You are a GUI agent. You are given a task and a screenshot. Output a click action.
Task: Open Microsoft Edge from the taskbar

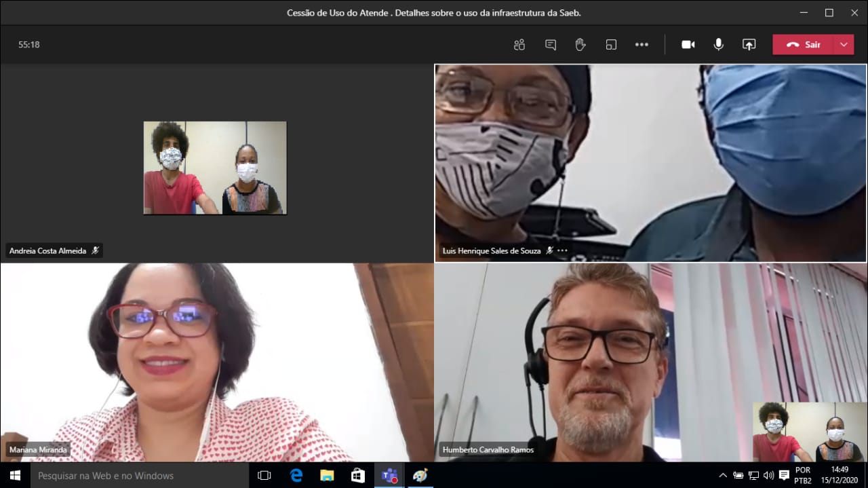[296, 475]
